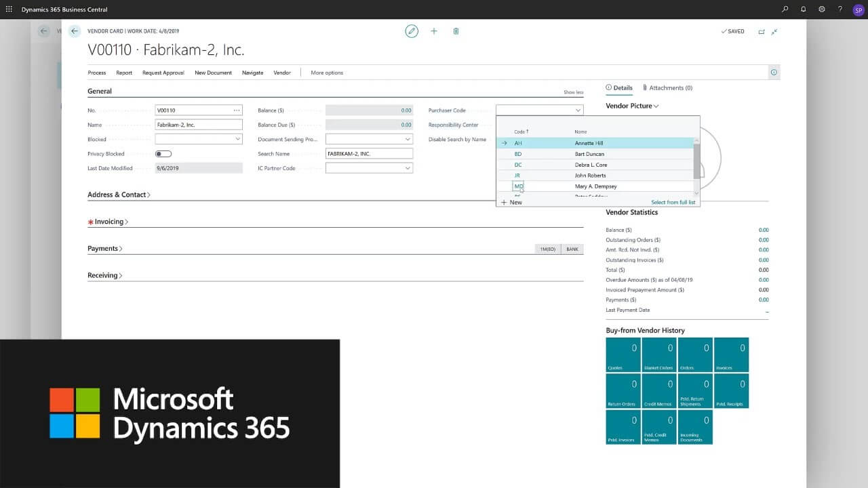
Task: Open the notifications bell
Action: point(804,9)
